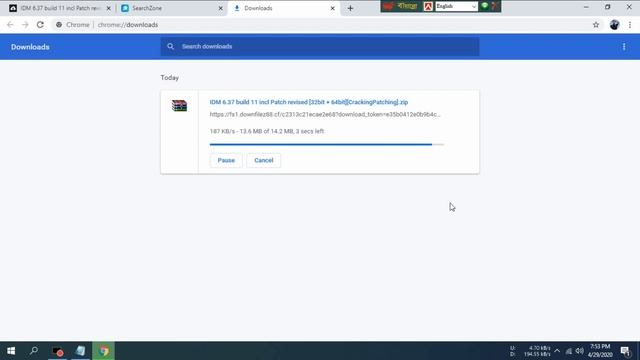640x360 pixels.
Task: Open the Windows Start menu
Action: 11,351
